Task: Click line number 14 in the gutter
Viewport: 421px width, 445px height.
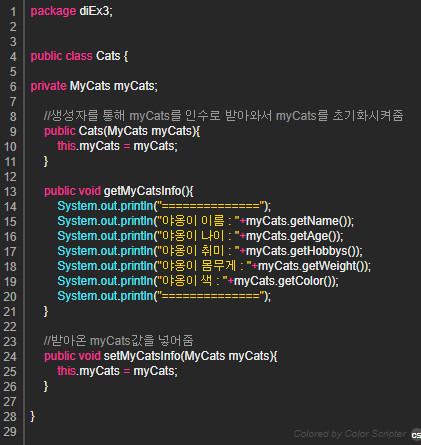Action: 10,207
